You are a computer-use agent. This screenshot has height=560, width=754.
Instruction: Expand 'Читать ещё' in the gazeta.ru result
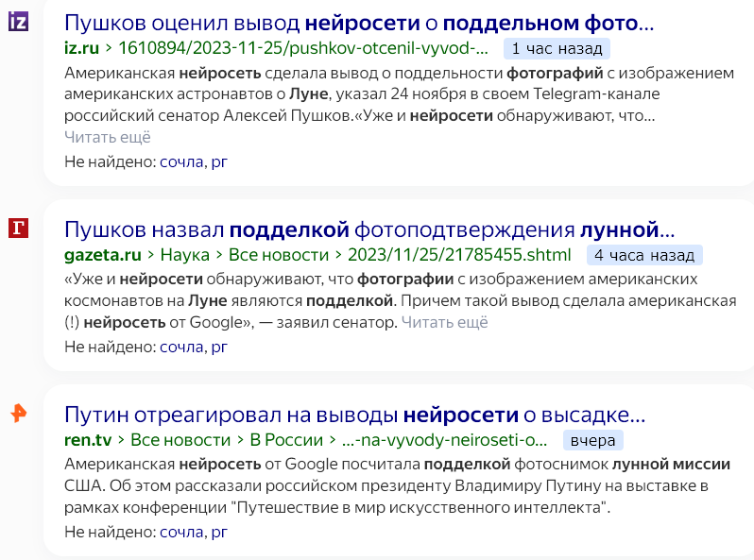click(445, 322)
